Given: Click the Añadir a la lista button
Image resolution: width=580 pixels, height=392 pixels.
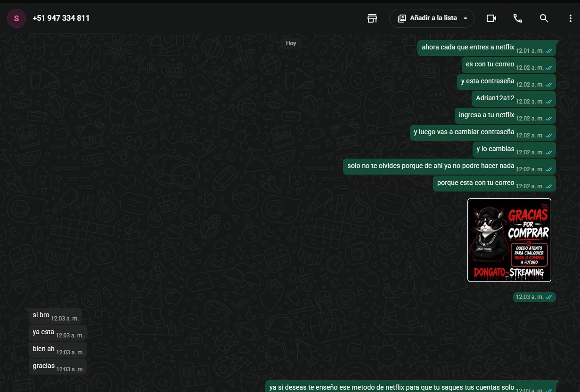Looking at the screenshot, I should (x=432, y=18).
